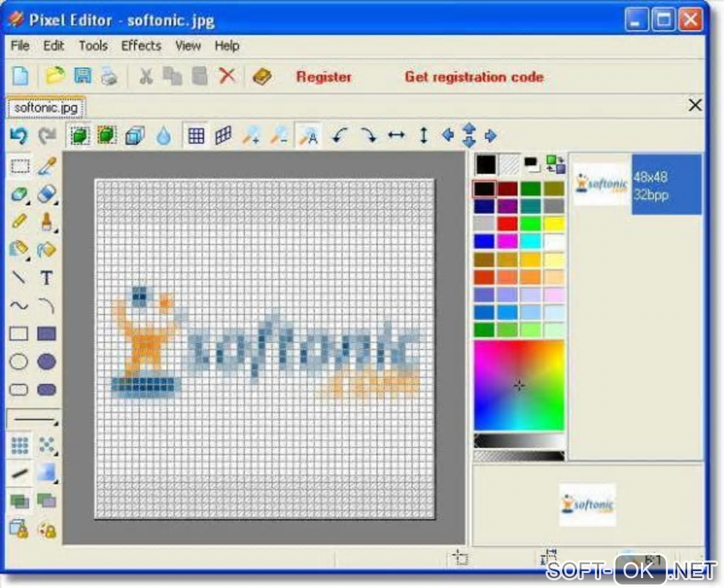
Task: Pick the bright red palette swatch
Action: 507,224
